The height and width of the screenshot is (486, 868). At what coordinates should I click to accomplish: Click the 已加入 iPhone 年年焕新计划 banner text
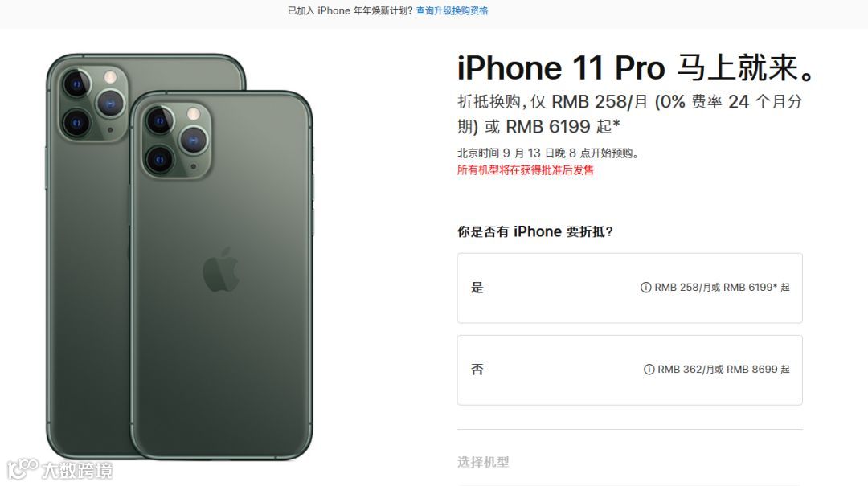coord(350,10)
